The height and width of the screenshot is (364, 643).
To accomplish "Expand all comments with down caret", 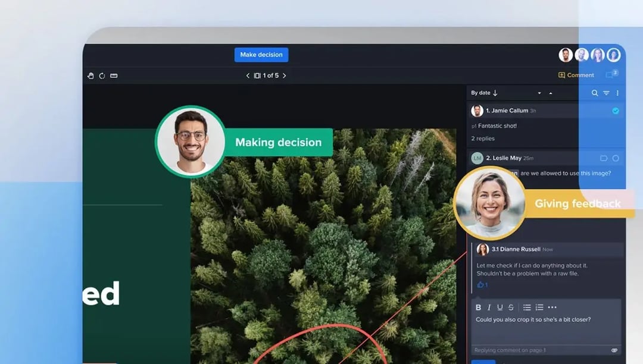I will click(539, 93).
